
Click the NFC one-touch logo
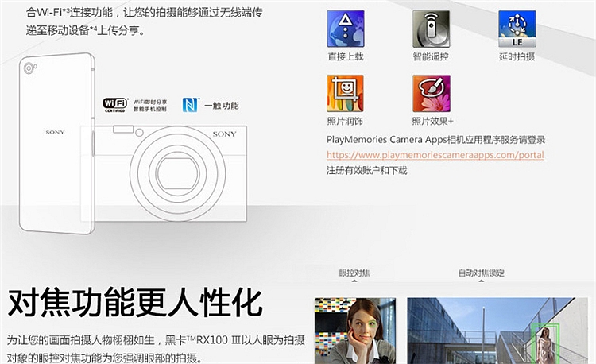coord(191,105)
